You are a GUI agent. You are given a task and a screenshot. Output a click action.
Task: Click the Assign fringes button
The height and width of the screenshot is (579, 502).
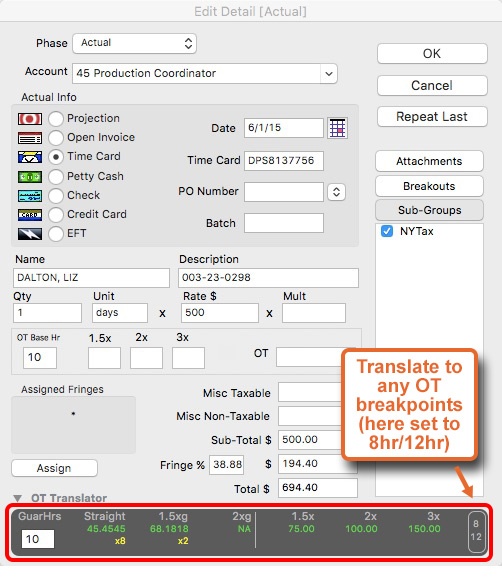[54, 468]
